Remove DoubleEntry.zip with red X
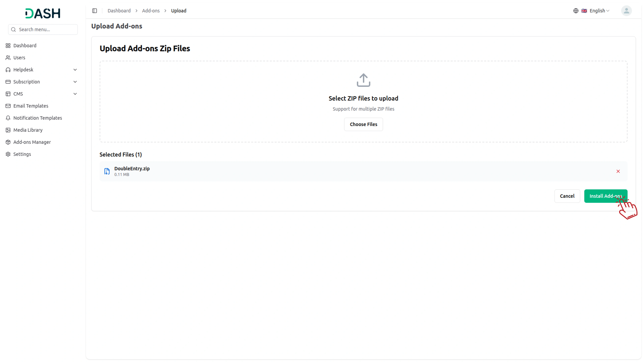644x362 pixels. point(618,171)
